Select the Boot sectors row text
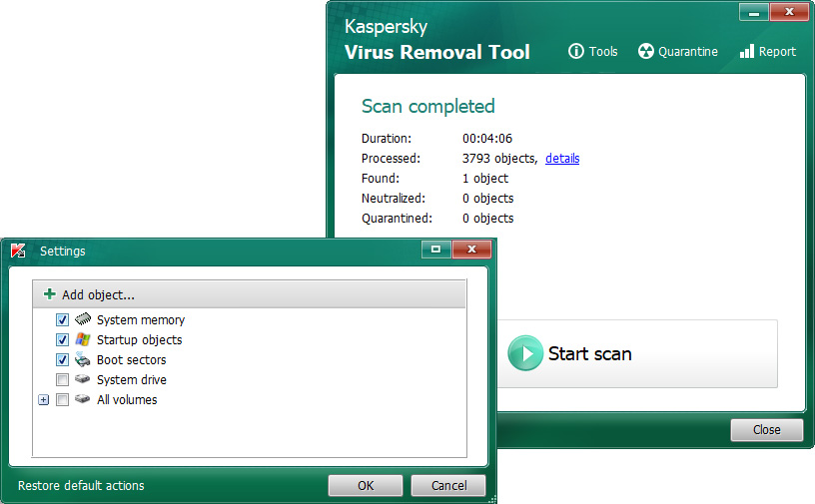Viewport: 815px width, 504px height. tap(132, 359)
